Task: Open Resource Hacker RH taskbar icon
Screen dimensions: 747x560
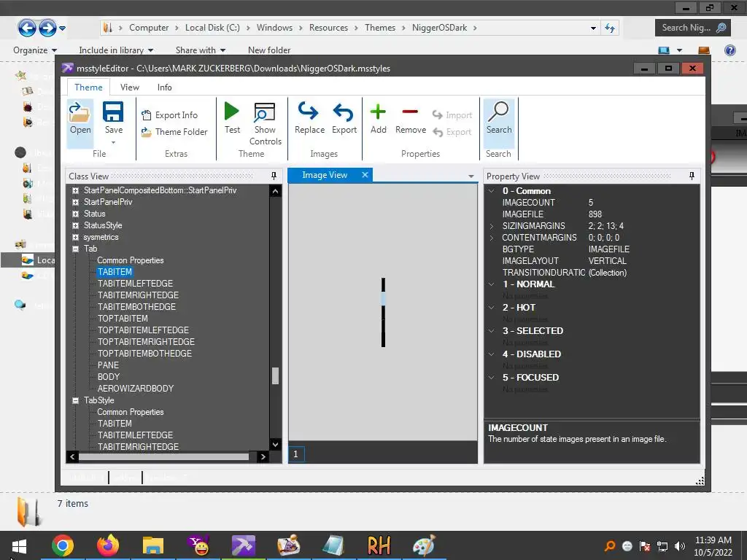Action: click(x=379, y=545)
